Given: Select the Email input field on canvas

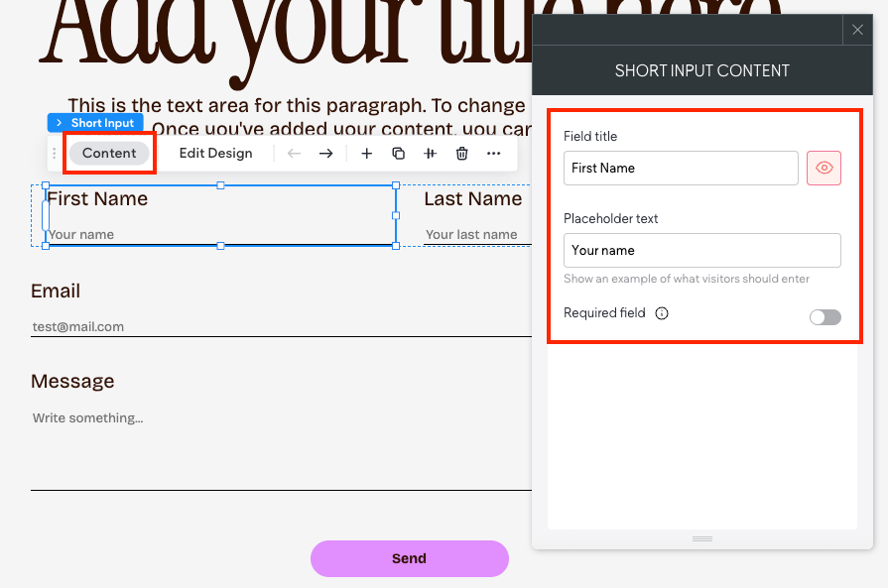Looking at the screenshot, I should [x=280, y=326].
